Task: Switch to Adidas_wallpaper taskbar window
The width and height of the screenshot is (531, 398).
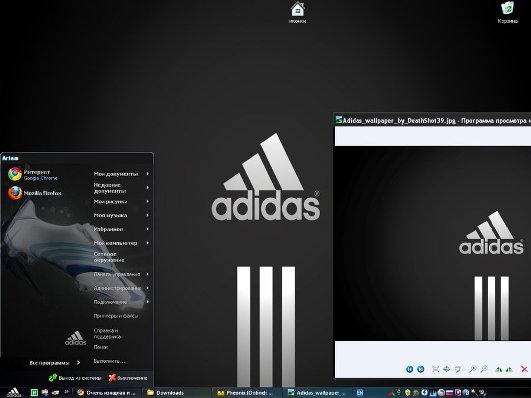Action: point(317,393)
